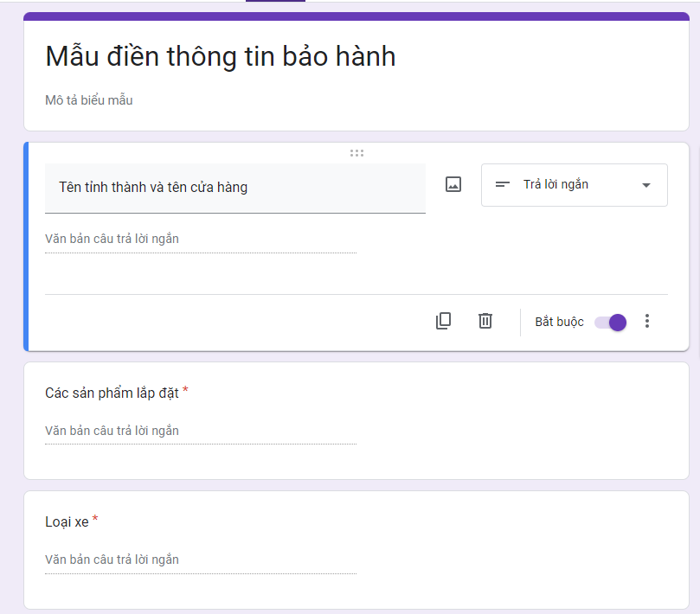The image size is (700, 614).
Task: Click the short-answer lines icon in type selector
Action: click(x=502, y=184)
